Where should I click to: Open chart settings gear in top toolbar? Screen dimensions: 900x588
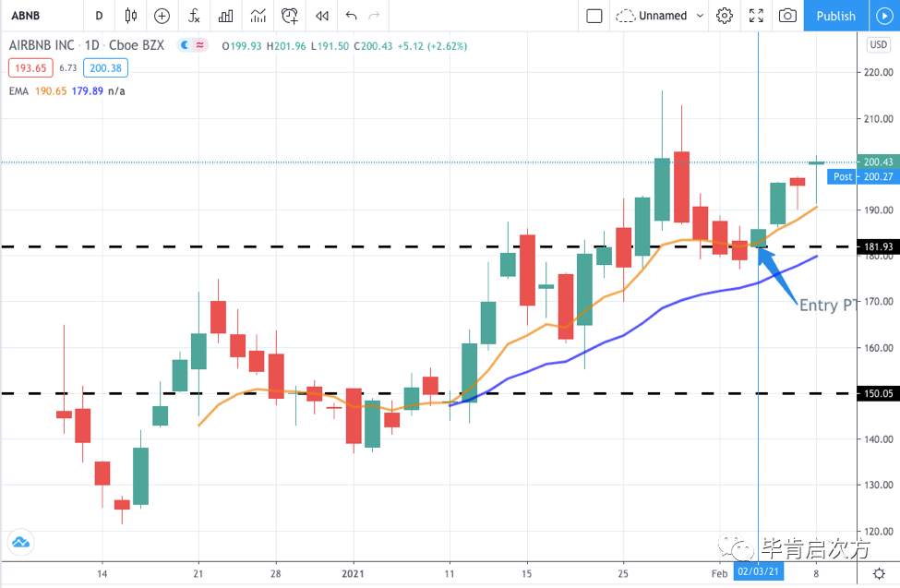coord(725,16)
